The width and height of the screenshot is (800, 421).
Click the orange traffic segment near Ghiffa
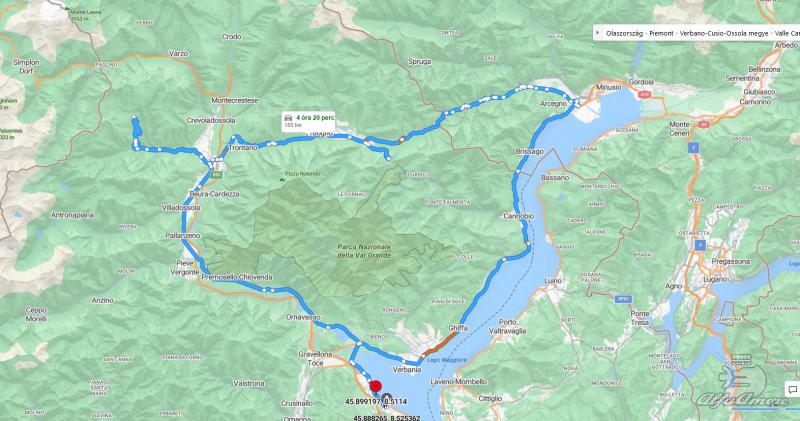(x=440, y=343)
